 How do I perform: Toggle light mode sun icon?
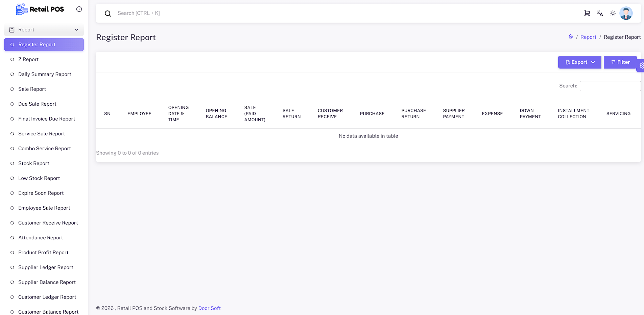(613, 13)
